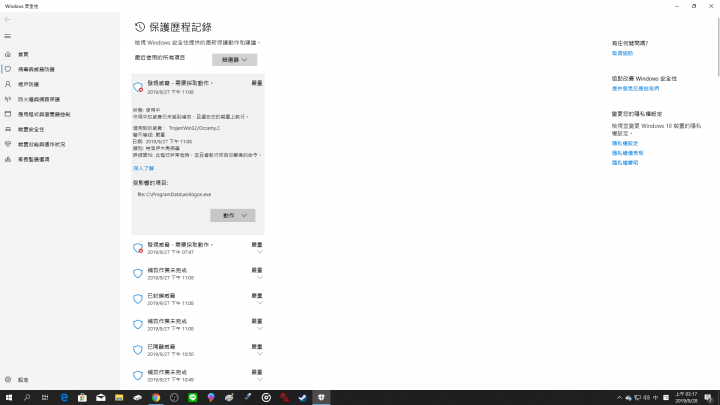Viewport: 720px width, 405px height.
Task: Open Microsoft Store from taskbar
Action: click(82, 398)
